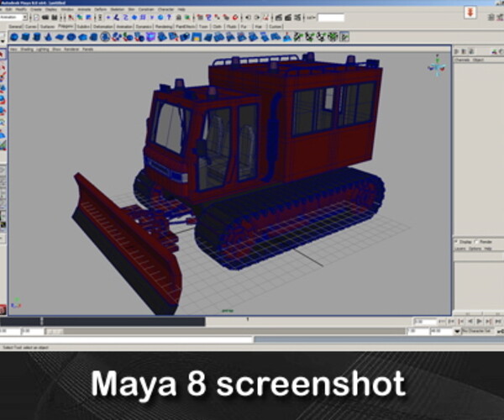Click the view compass in the viewport
Screen dimensions: 504x420
tap(437, 67)
